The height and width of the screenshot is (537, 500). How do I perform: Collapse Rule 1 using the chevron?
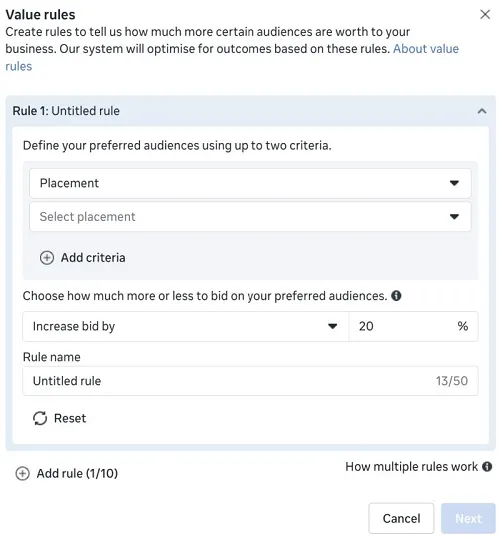[x=482, y=111]
